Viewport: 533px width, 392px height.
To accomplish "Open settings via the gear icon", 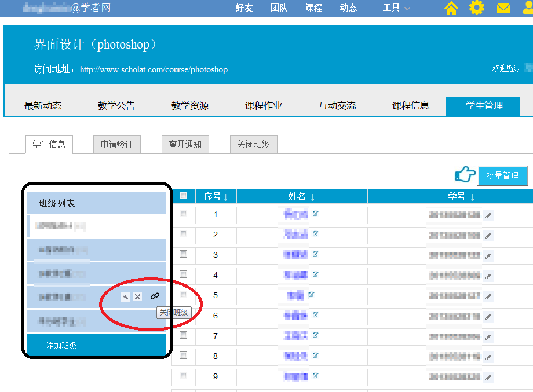I will 476,8.
